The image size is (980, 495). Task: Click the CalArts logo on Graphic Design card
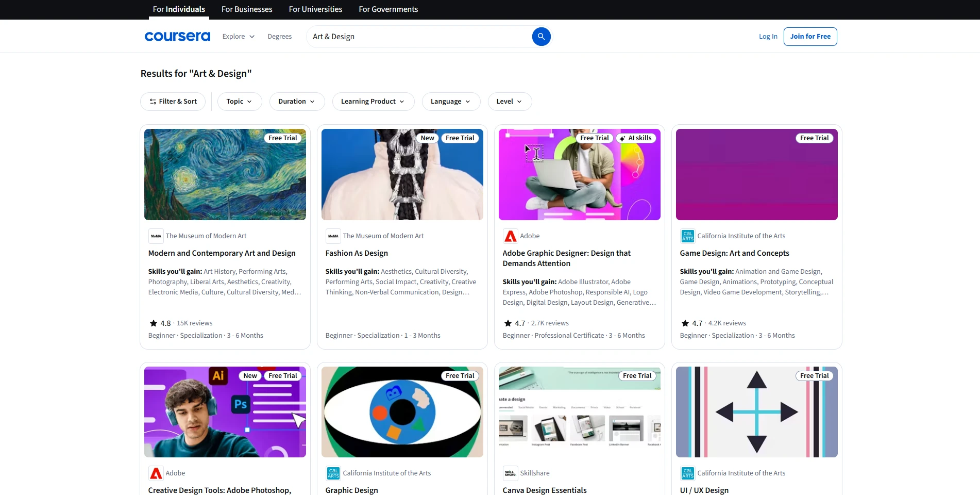[333, 473]
